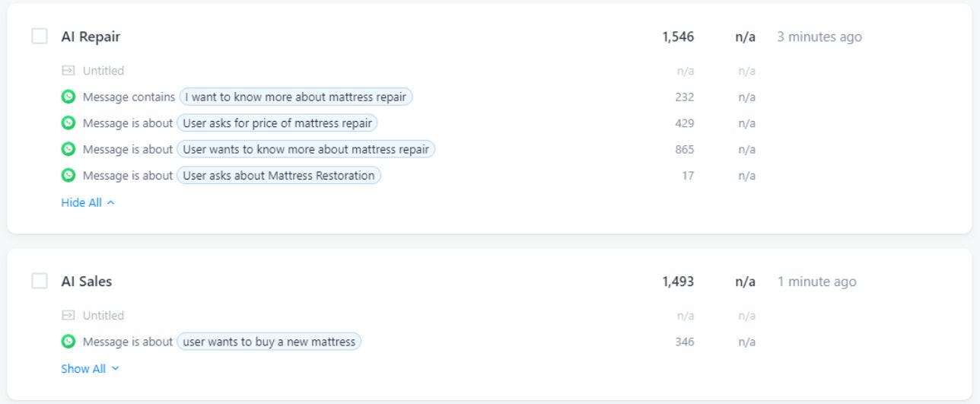The image size is (980, 404).
Task: Click the Untitled step icon under AI Repair
Action: [68, 71]
